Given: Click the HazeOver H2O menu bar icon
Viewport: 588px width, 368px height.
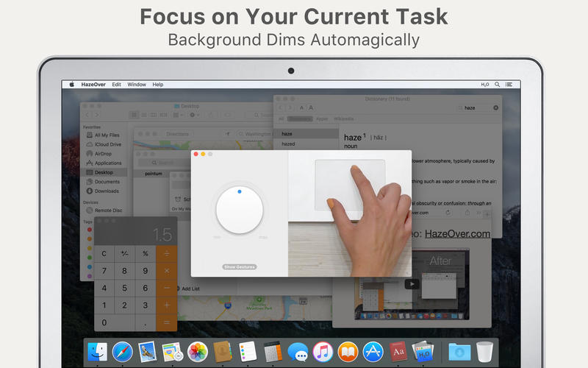Looking at the screenshot, I should (x=485, y=85).
